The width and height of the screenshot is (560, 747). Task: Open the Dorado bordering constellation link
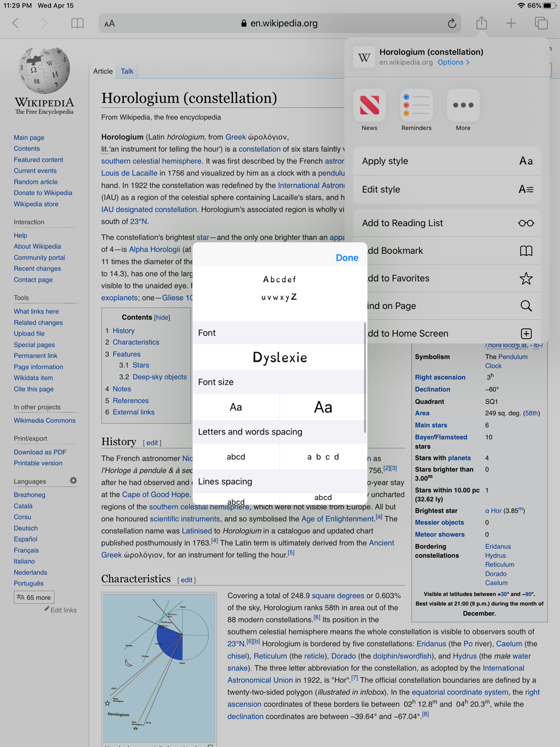coord(496,574)
